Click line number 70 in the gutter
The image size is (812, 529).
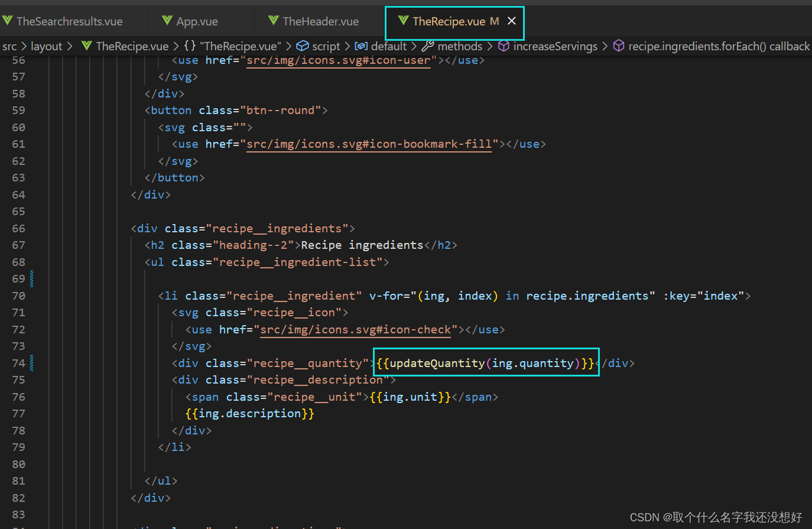18,296
